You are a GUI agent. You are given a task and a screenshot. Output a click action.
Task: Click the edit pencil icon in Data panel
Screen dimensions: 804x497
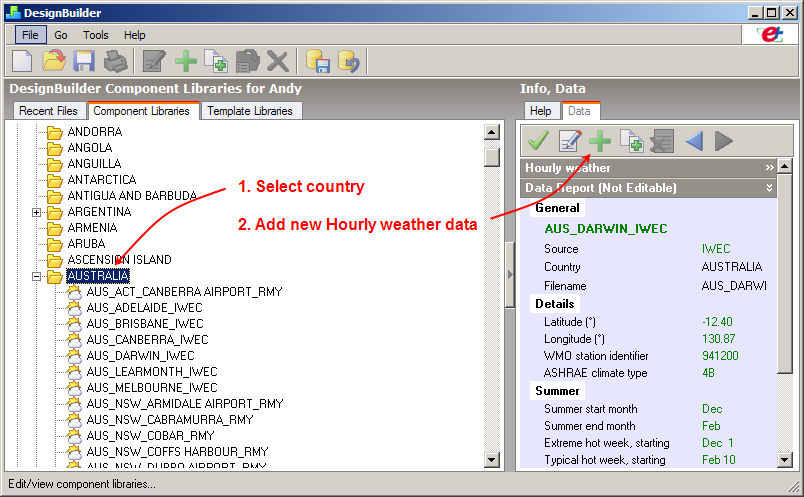pyautogui.click(x=569, y=141)
